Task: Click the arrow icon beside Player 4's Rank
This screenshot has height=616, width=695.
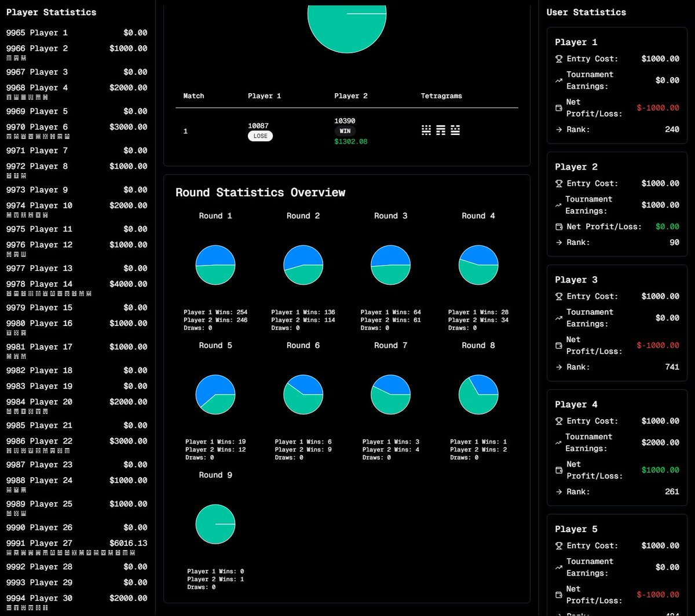Action: tap(559, 492)
